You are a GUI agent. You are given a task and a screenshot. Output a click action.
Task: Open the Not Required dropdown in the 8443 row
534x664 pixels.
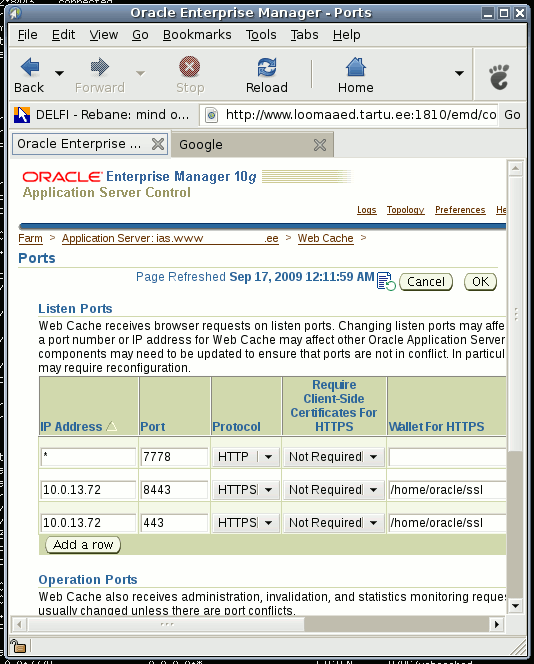click(x=334, y=490)
